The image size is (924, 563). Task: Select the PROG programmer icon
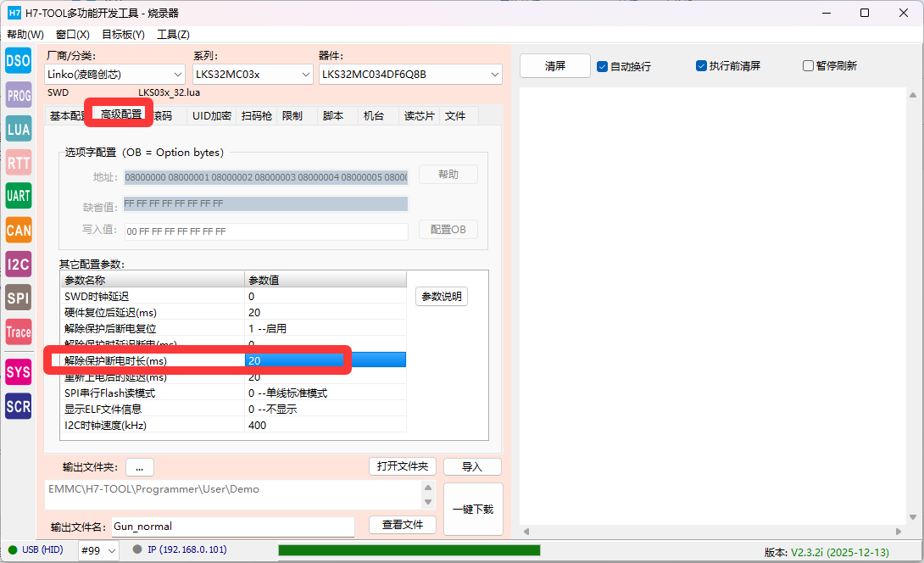point(18,95)
